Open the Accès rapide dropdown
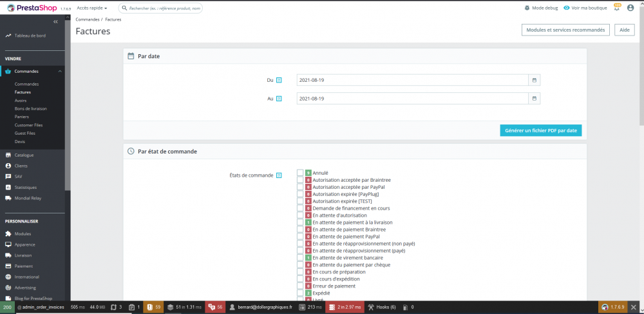Viewport: 644px width, 314px height. tap(92, 8)
